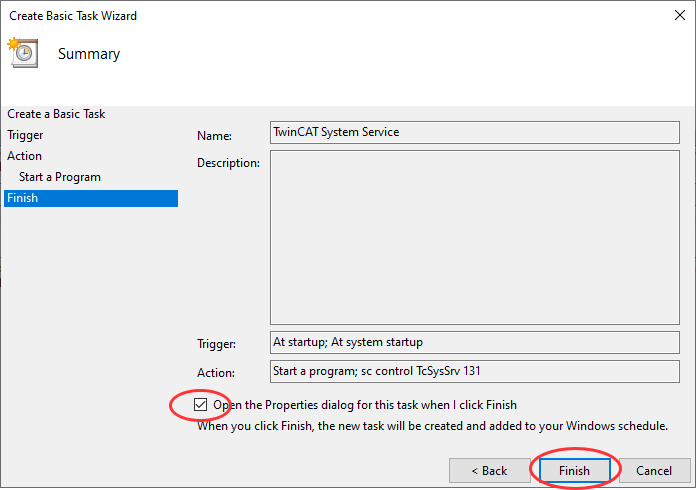
Task: Click the Windows schedule information text
Action: (432, 426)
